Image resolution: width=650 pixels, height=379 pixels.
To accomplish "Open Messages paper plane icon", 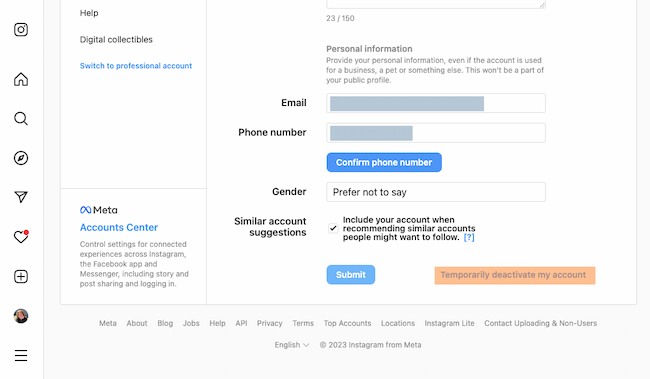I will coord(21,197).
